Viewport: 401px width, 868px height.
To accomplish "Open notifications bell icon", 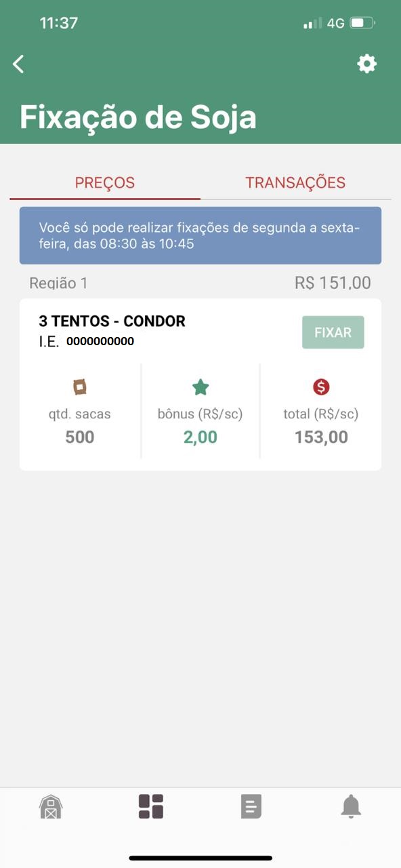I will point(351,806).
